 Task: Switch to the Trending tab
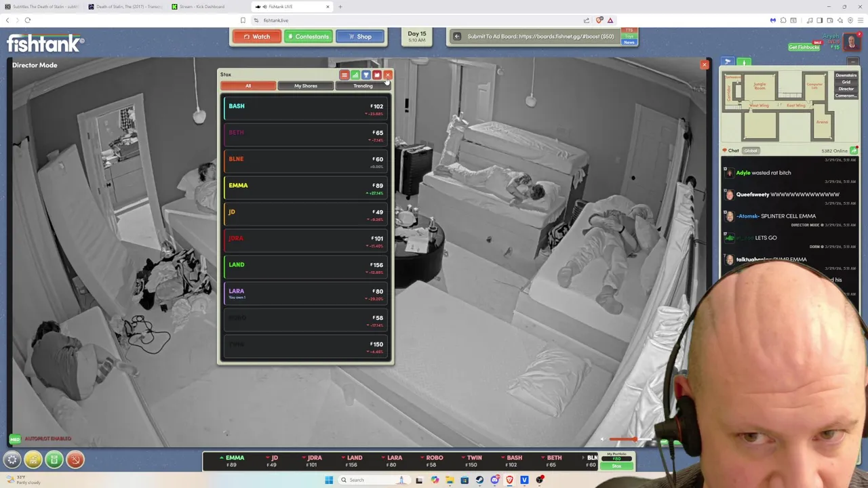tap(363, 86)
